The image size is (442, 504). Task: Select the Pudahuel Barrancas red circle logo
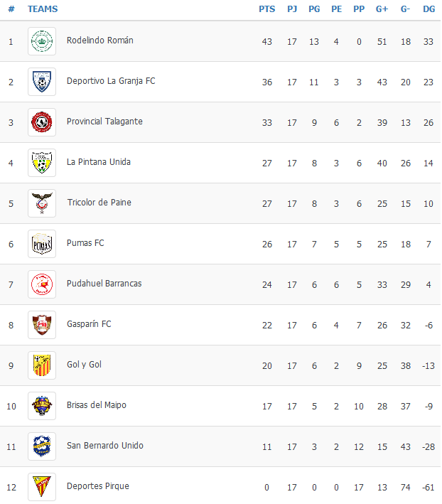tap(42, 284)
